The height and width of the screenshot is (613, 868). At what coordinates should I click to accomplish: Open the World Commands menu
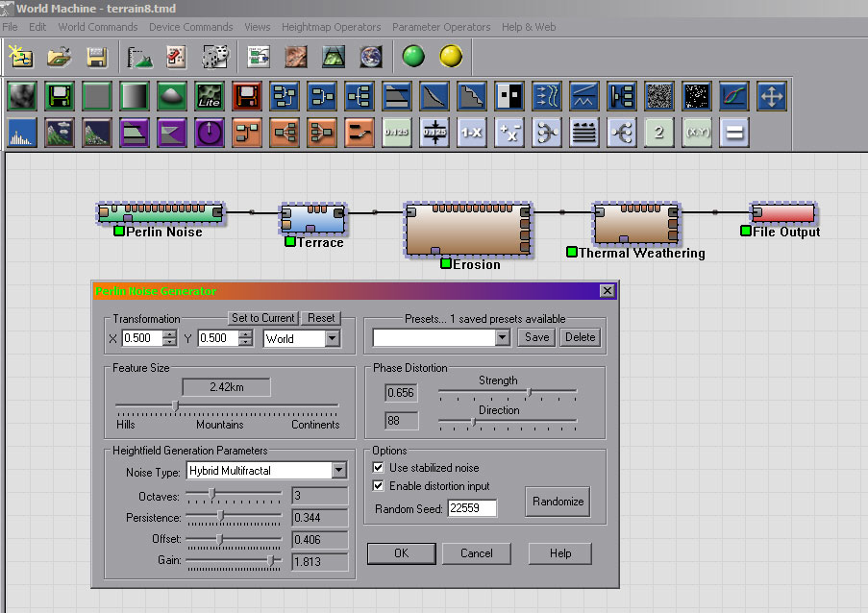point(97,27)
